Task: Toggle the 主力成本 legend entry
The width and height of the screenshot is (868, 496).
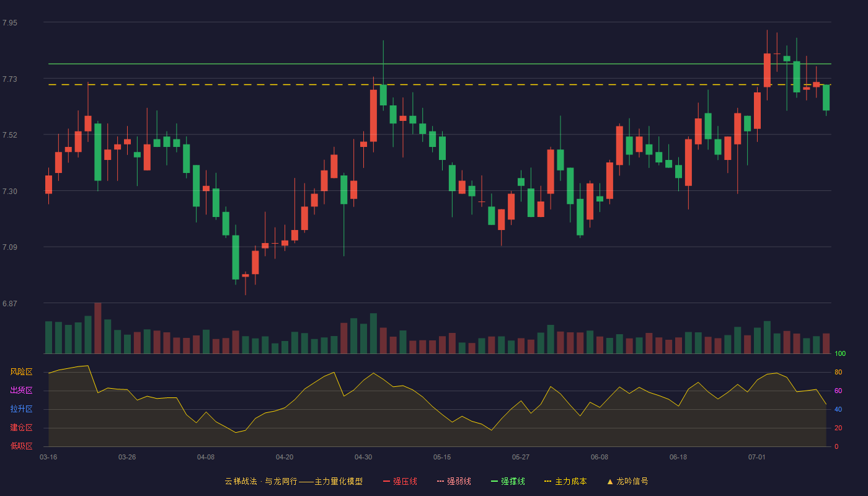Action: [565, 481]
